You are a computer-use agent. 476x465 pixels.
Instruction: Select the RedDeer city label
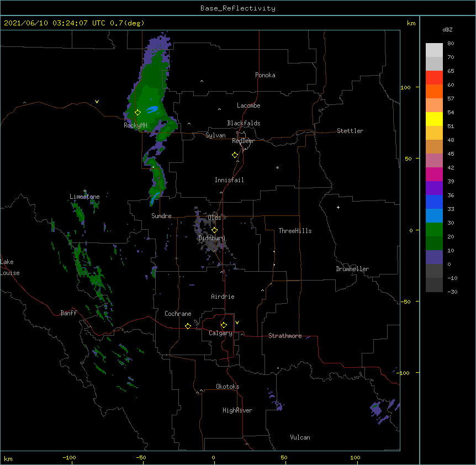pos(243,141)
